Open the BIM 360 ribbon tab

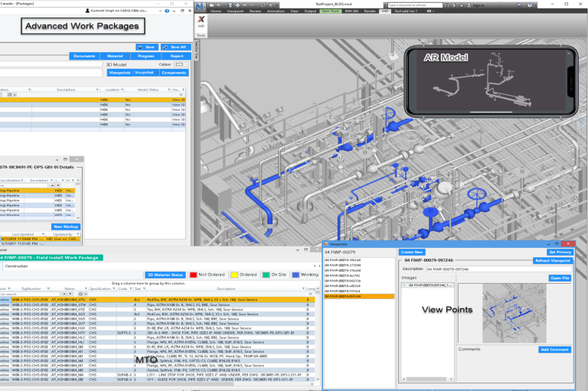point(351,11)
